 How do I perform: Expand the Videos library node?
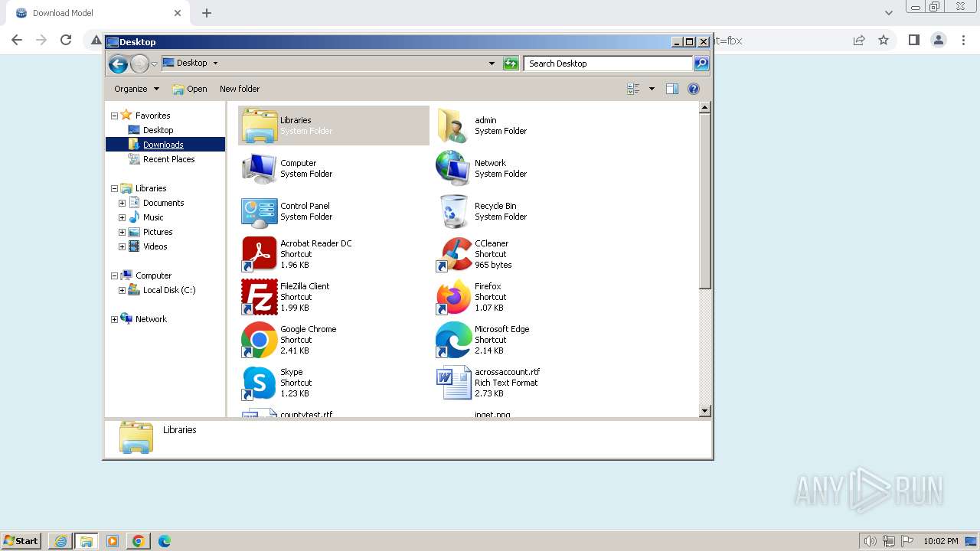tap(122, 247)
